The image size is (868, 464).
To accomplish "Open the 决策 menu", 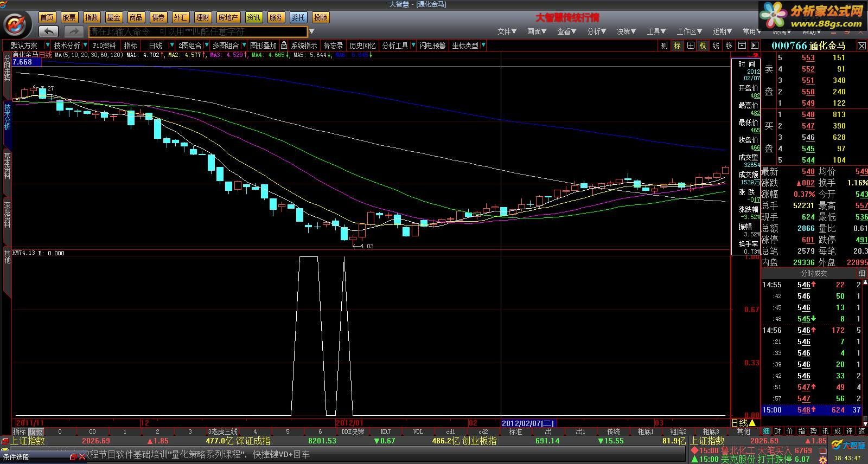I will [x=626, y=31].
